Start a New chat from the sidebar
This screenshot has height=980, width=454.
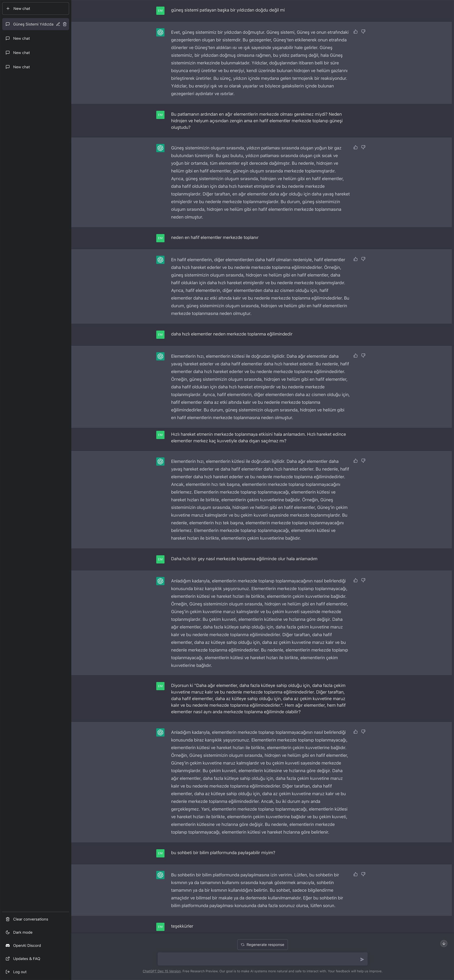click(x=35, y=8)
